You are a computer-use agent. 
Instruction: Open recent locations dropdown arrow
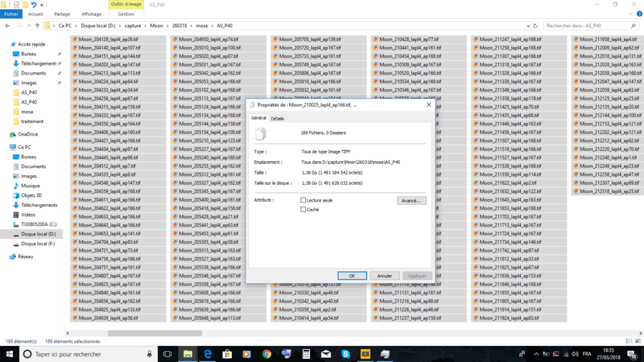[x=29, y=26]
